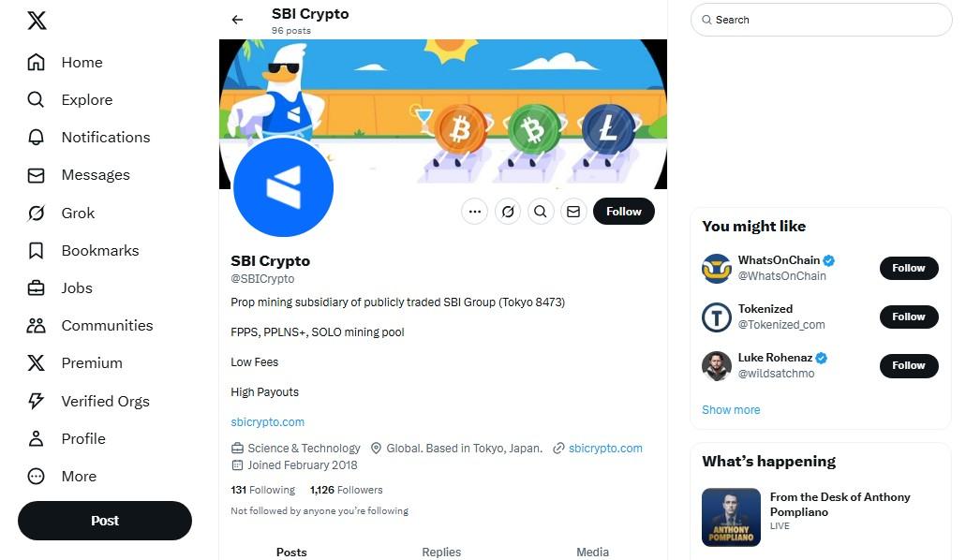Search this profile's posts magnifier icon

coord(541,212)
